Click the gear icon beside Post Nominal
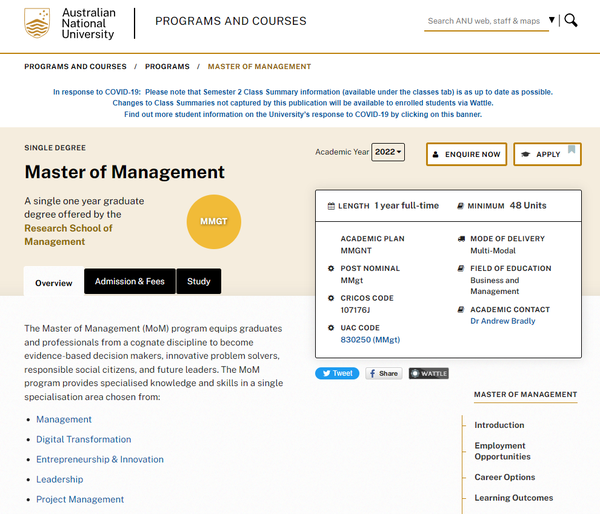This screenshot has height=514, width=600. point(331,268)
